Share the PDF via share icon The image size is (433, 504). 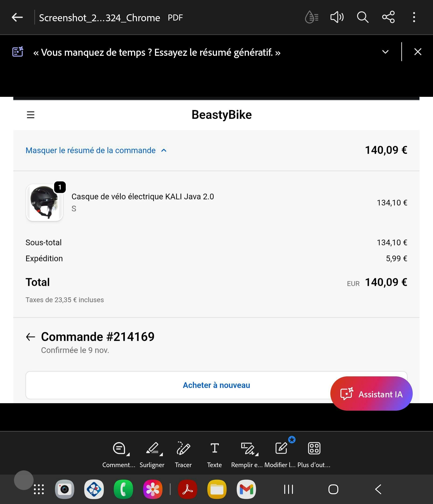(x=388, y=17)
